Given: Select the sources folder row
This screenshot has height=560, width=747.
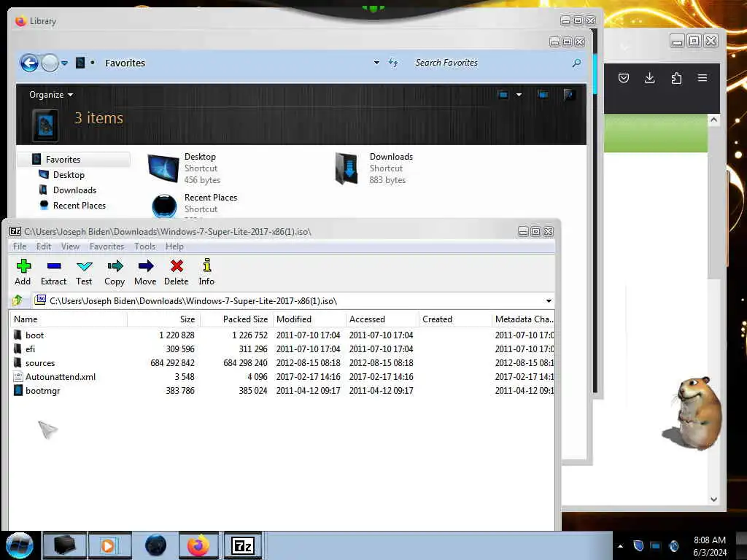Looking at the screenshot, I should coord(281,363).
